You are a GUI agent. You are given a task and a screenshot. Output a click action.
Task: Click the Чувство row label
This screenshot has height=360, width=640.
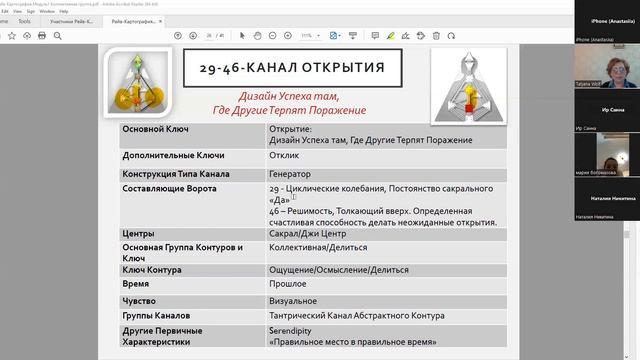coord(139,301)
